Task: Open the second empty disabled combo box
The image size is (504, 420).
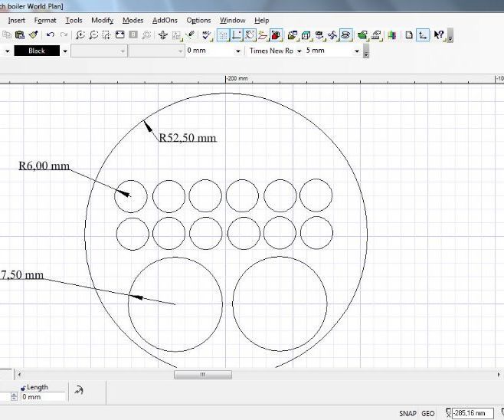Action: coord(156,51)
